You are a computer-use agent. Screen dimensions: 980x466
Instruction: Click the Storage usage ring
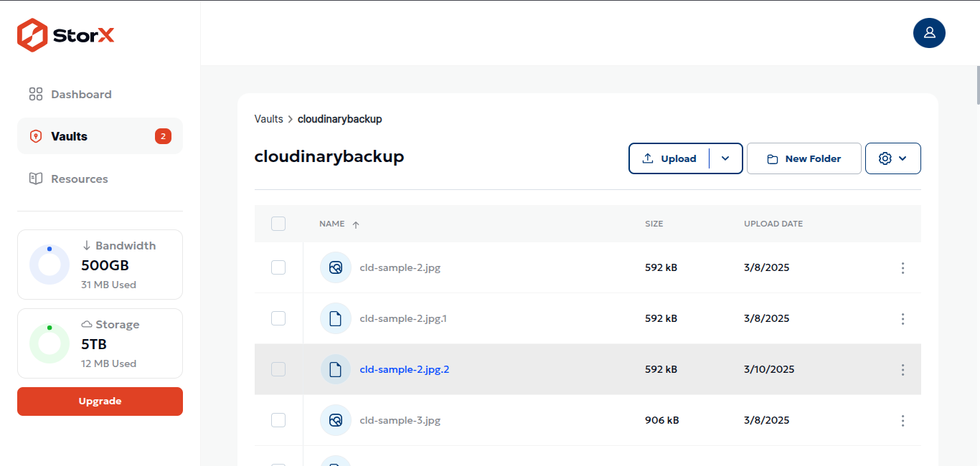tap(50, 343)
